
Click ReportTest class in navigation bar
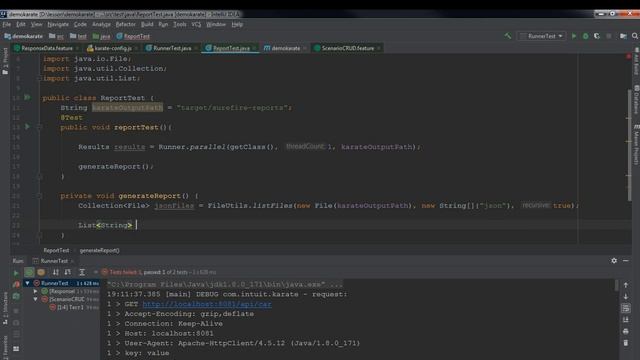tap(133, 36)
